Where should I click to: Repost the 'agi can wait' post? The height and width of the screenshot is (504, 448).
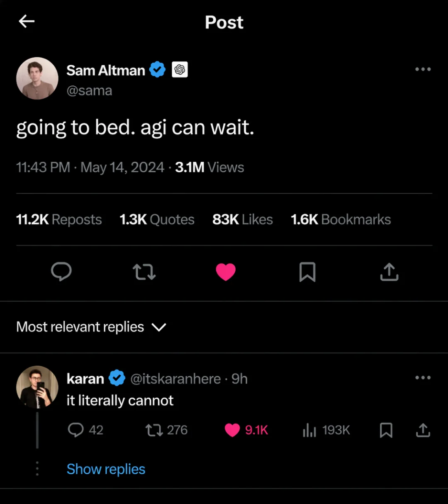click(144, 272)
